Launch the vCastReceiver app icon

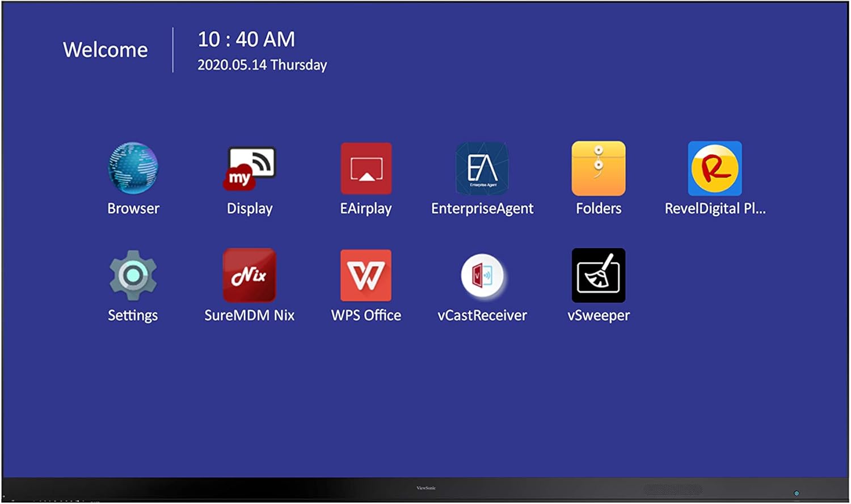(482, 276)
